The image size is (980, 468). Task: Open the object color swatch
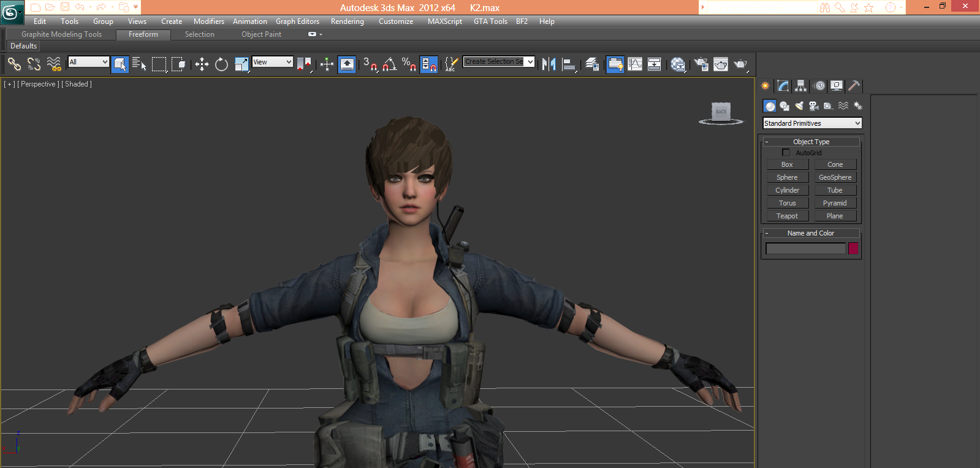point(853,248)
